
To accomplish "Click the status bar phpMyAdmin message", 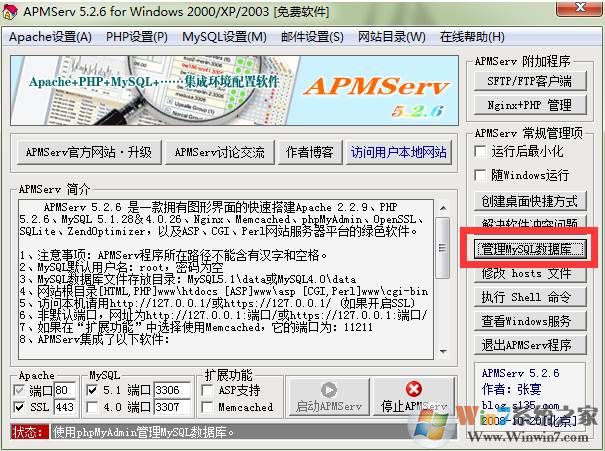I will 144,432.
